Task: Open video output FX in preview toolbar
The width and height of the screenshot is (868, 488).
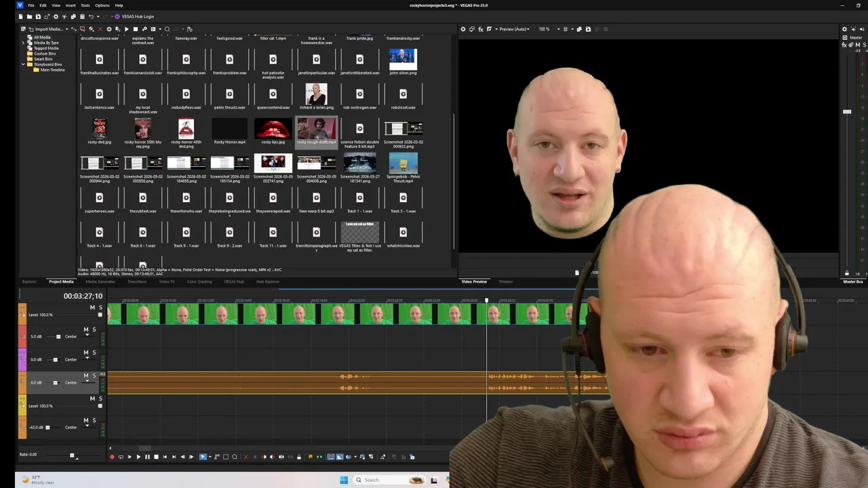Action: (481, 29)
